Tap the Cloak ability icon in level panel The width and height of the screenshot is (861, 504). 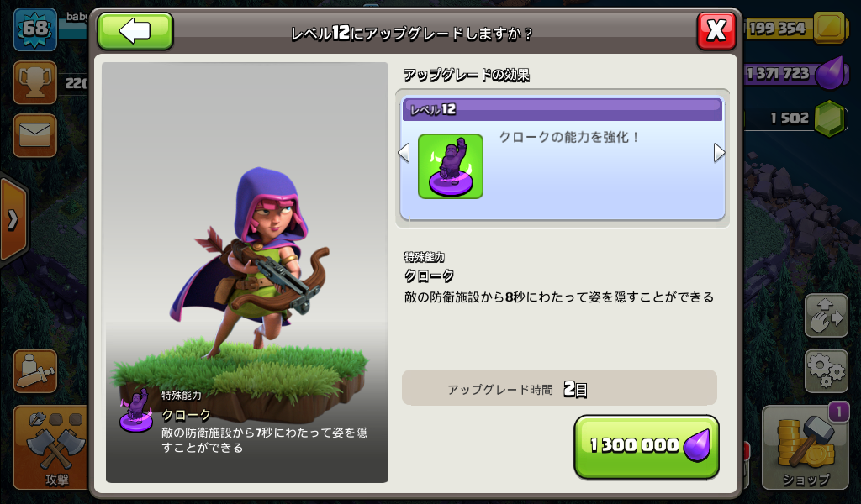tap(451, 166)
